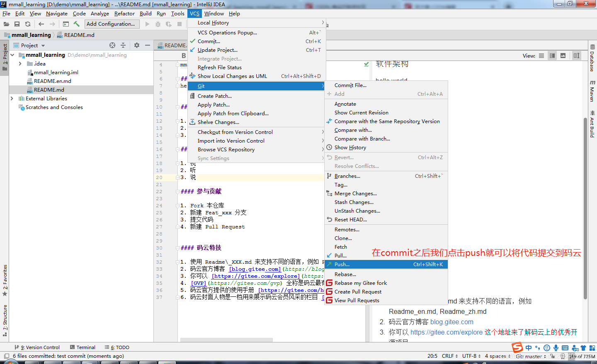This screenshot has width=597, height=364.
Task: Expand Checkout from Version Control submenu
Action: (x=256, y=132)
